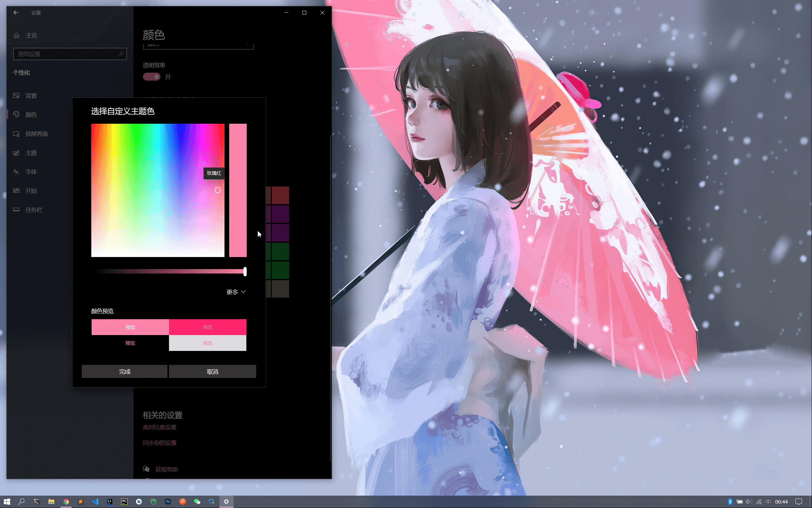This screenshot has height=508, width=812.
Task: Toggle the 透明效果 transparency switch off
Action: point(152,76)
